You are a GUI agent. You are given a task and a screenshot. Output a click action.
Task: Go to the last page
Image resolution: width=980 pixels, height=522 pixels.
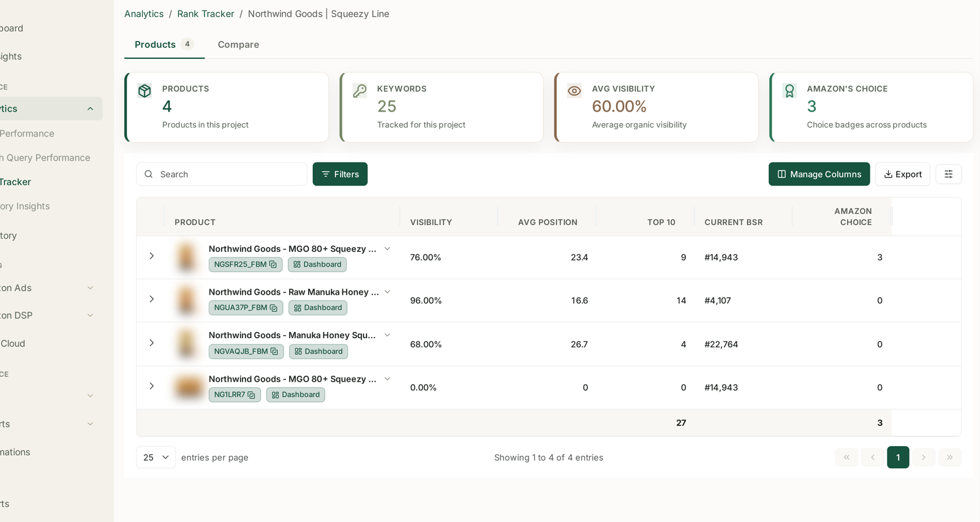(x=949, y=457)
